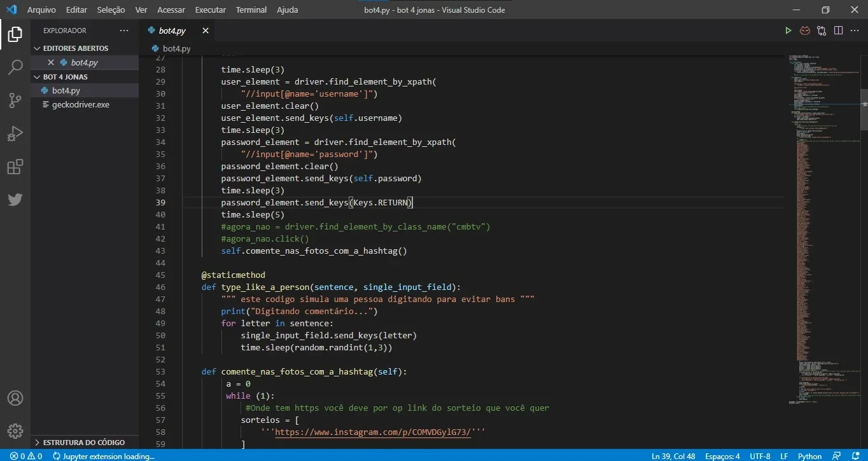Click the EXPLORADOR panel title
Image resolution: width=868 pixels, height=461 pixels.
tap(64, 31)
